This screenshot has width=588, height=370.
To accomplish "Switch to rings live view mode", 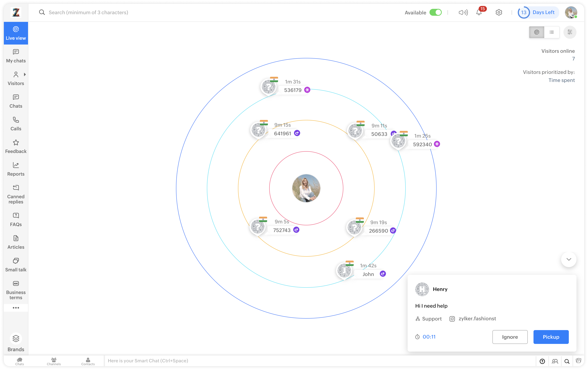I will (537, 32).
